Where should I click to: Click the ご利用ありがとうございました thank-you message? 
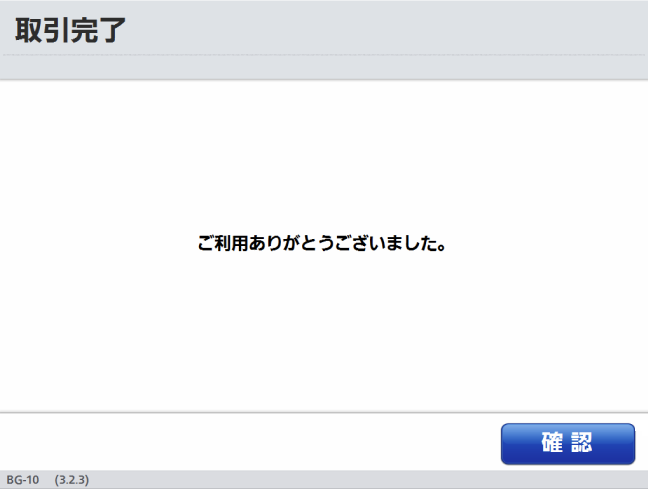322,243
